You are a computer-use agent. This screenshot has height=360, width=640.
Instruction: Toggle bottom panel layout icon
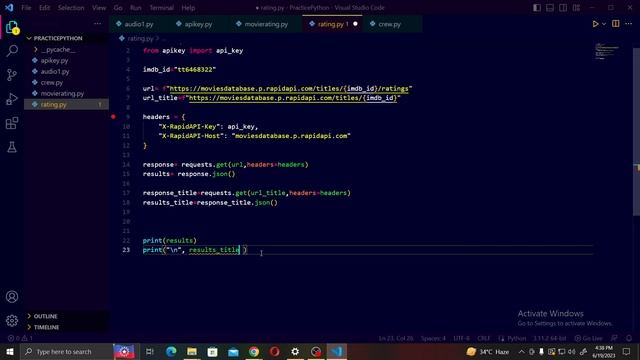click(550, 8)
